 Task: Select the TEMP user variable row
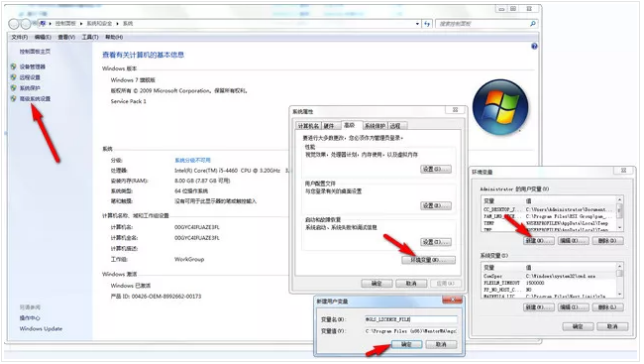549,223
